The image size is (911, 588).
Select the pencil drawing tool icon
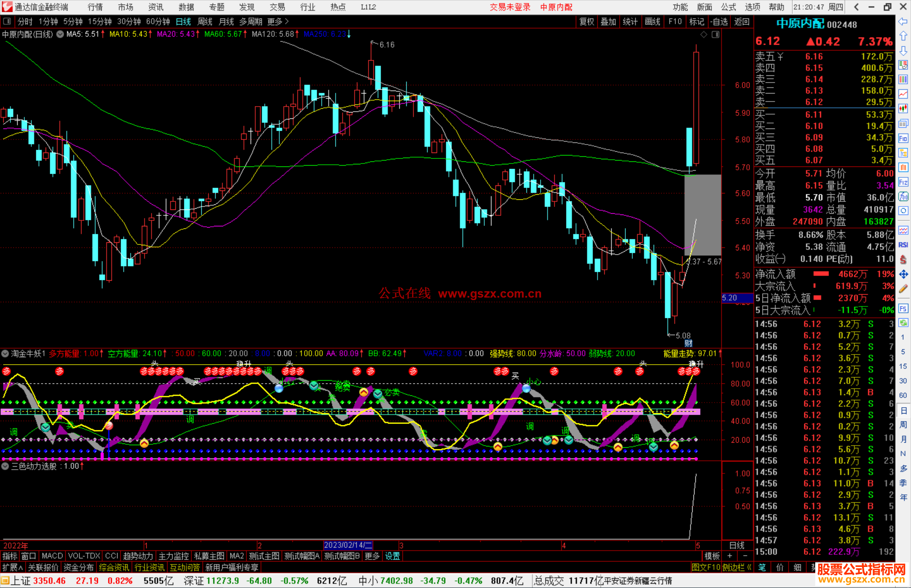[903, 289]
